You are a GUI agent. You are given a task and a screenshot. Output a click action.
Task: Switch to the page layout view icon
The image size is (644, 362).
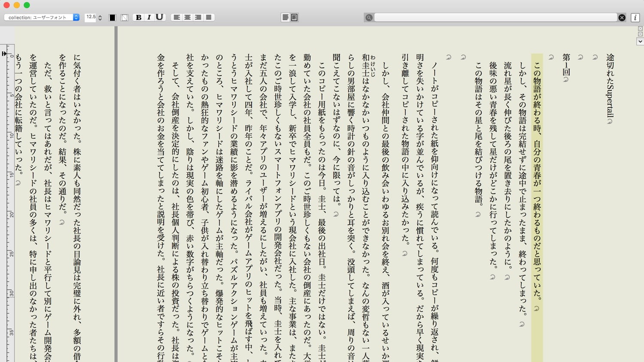click(x=294, y=17)
